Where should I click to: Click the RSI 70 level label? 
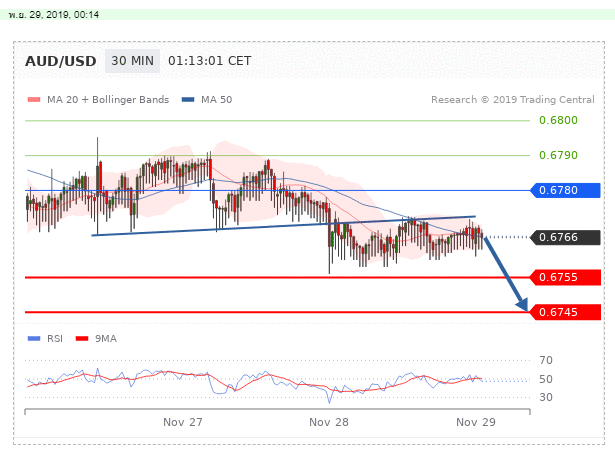(x=546, y=360)
